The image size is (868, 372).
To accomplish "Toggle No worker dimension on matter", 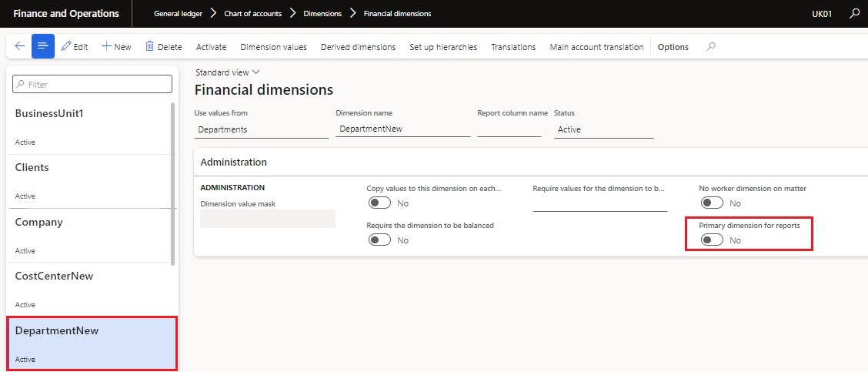I will [712, 203].
